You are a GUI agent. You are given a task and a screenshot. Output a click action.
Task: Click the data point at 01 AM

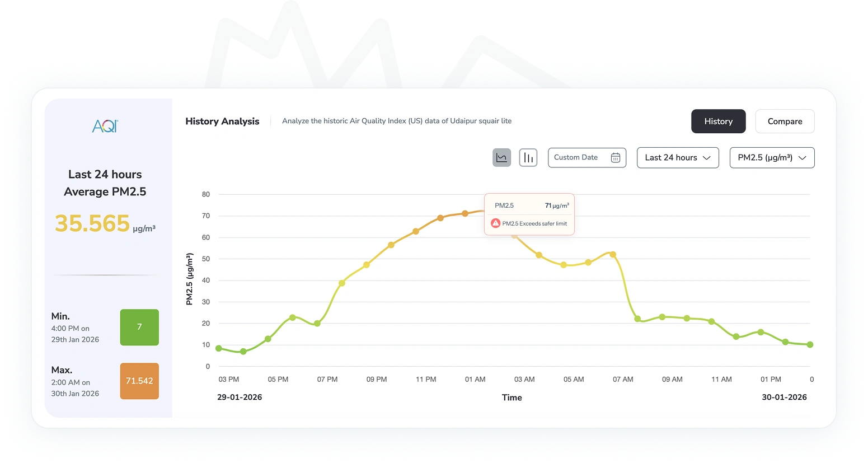pyautogui.click(x=465, y=214)
